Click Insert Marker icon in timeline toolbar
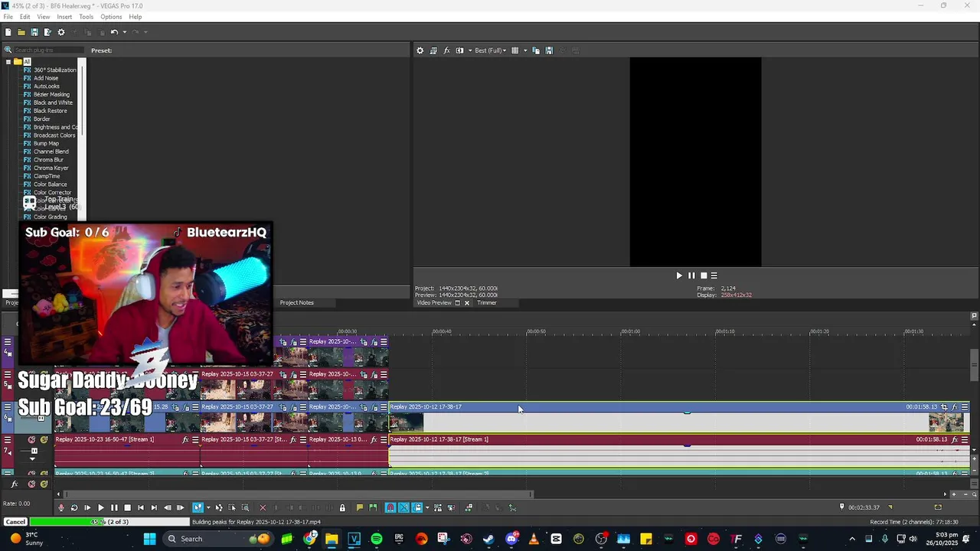The image size is (980, 551). (x=360, y=507)
